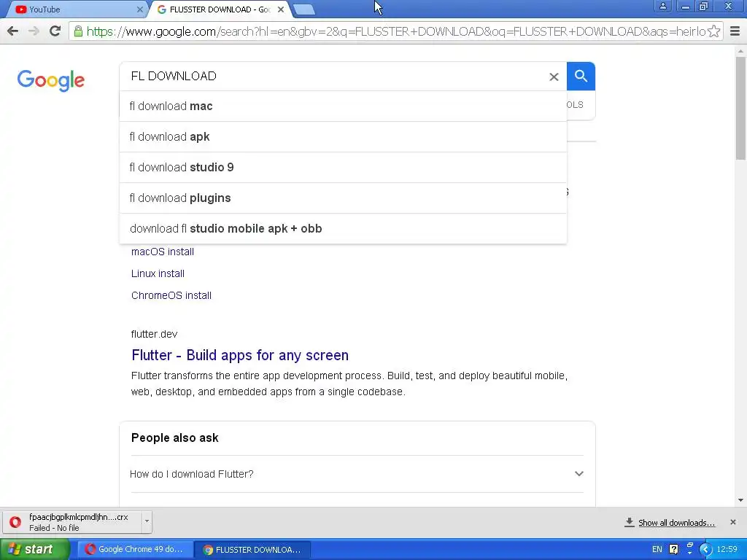Viewport: 747px width, 560px height.
Task: Click the Google logo
Action: 51,80
